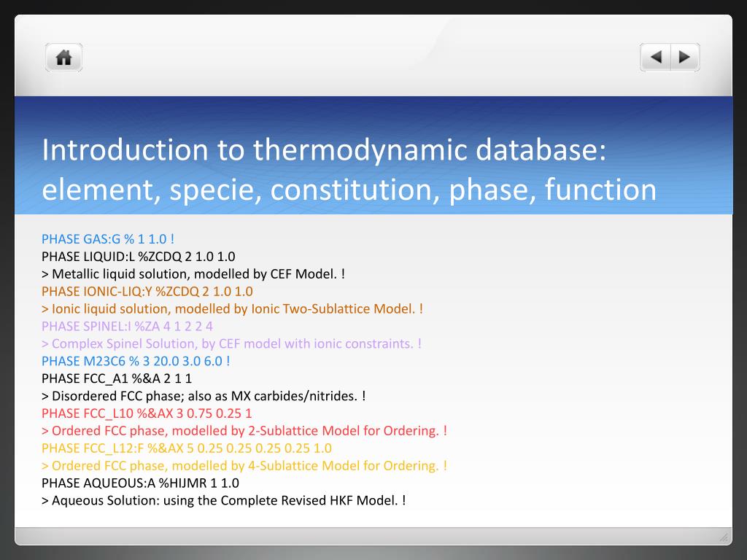Click 'Metallic liquid solution, modelled by CEF Model' line
747x560 pixels.
click(x=193, y=274)
